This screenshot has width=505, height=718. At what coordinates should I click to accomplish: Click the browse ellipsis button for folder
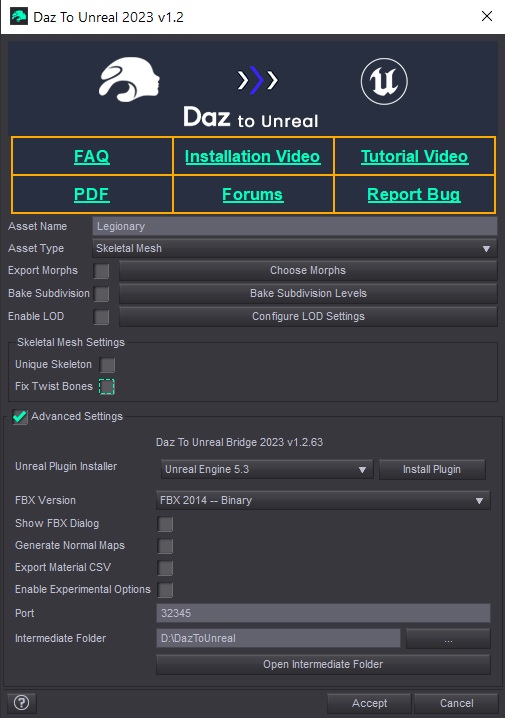pyautogui.click(x=448, y=638)
